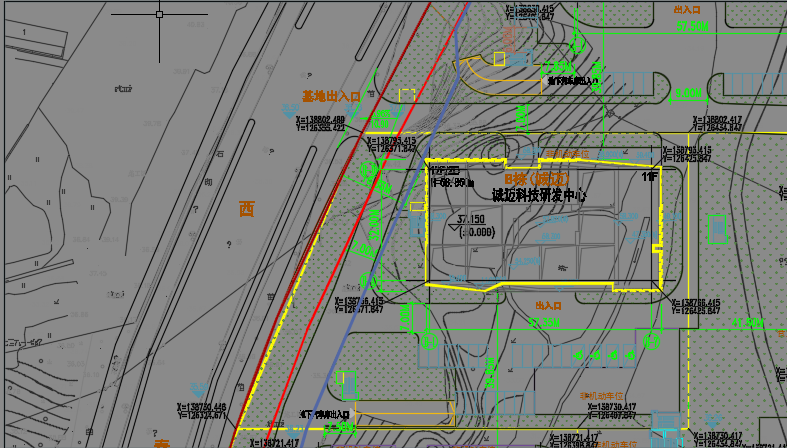787x448 pixels.
Task: Select the green axis bubble above 7.85M
Action: click(578, 46)
